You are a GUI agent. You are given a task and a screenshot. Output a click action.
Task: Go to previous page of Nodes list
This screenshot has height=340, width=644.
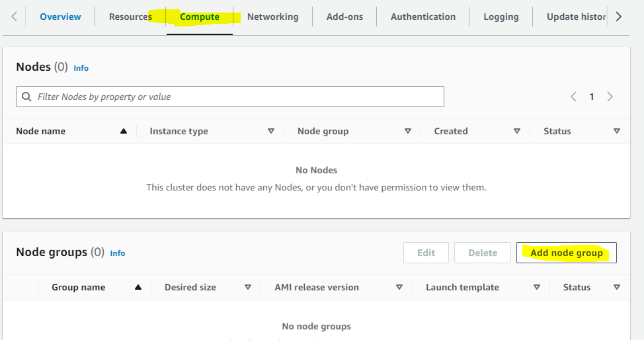tap(573, 97)
